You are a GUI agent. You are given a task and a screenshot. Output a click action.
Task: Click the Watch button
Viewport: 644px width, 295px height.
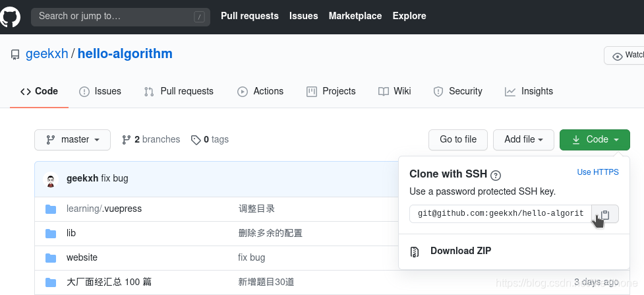click(x=624, y=55)
